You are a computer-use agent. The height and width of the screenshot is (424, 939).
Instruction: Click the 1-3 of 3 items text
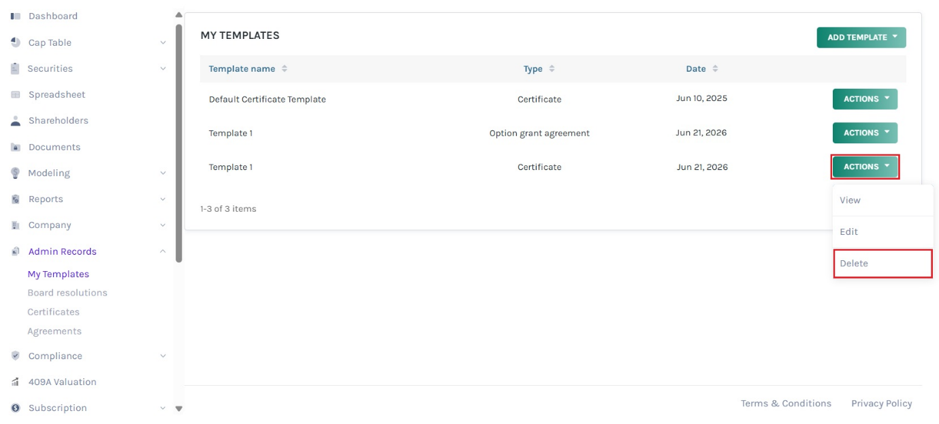pyautogui.click(x=228, y=210)
